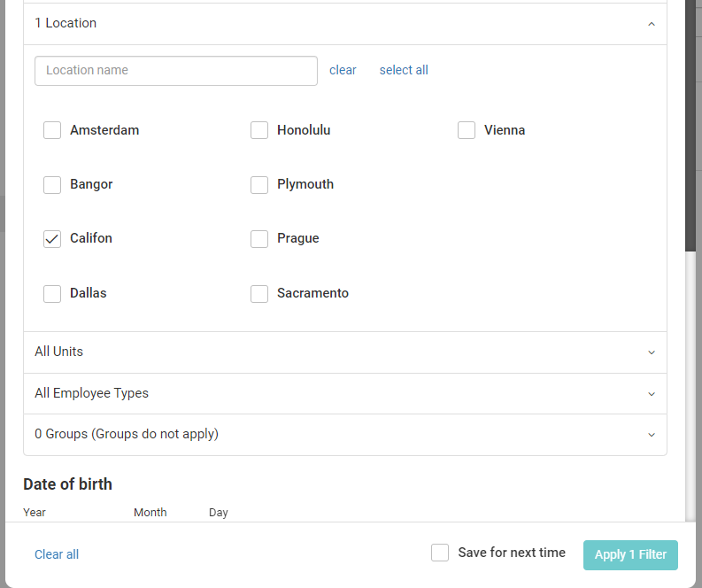Image resolution: width=702 pixels, height=588 pixels.
Task: Click the Clear all link
Action: (57, 554)
